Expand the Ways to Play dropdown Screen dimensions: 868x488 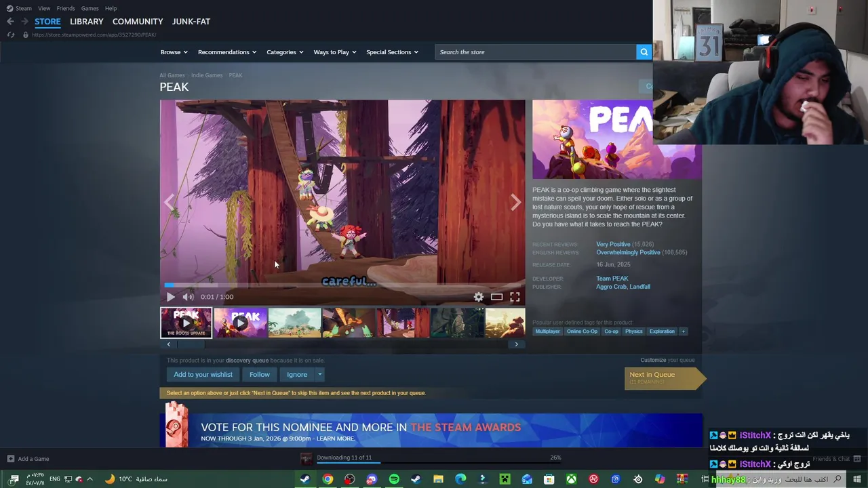click(335, 52)
